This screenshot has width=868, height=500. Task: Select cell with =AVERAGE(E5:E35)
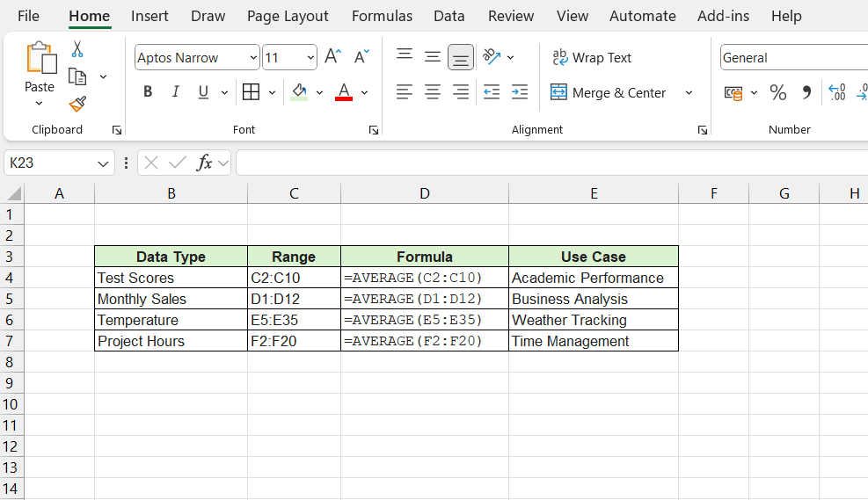pyautogui.click(x=425, y=320)
